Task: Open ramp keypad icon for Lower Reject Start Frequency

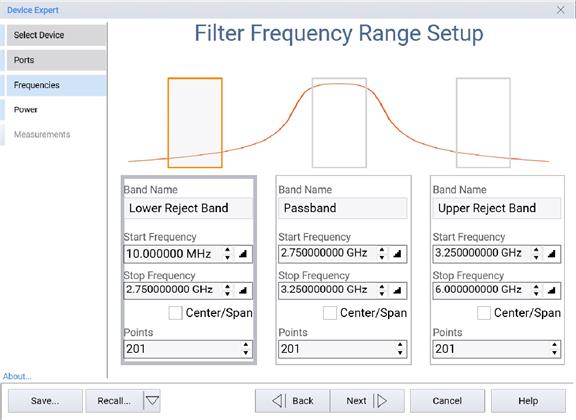Action: (243, 254)
